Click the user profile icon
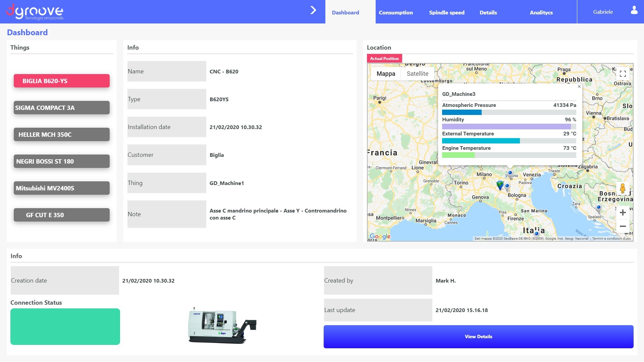Screen dimensions: 644x362 click(634, 10)
